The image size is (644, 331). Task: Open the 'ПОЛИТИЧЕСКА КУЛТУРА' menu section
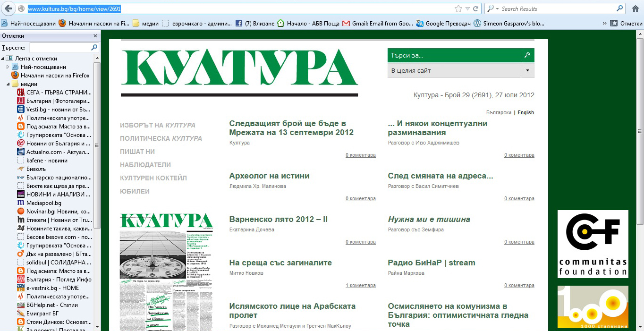click(161, 138)
